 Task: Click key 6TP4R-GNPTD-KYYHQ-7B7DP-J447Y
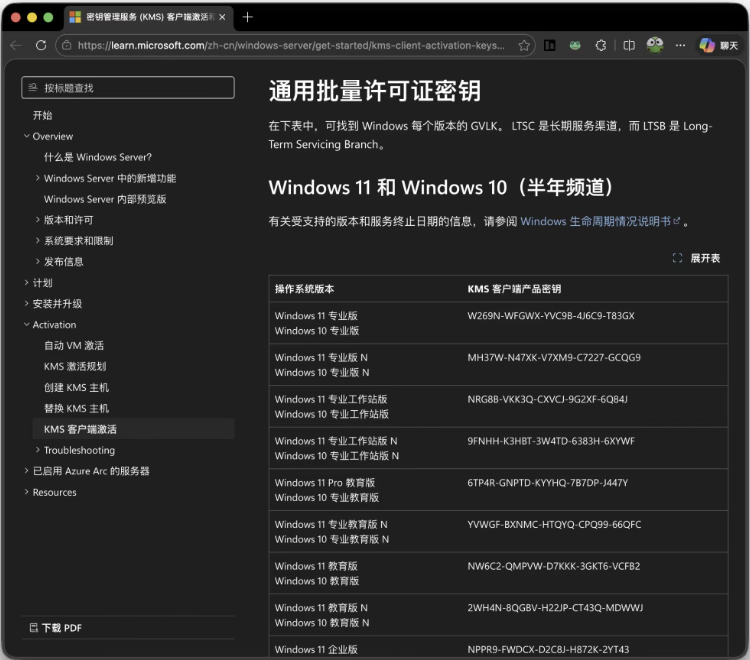pos(548,483)
